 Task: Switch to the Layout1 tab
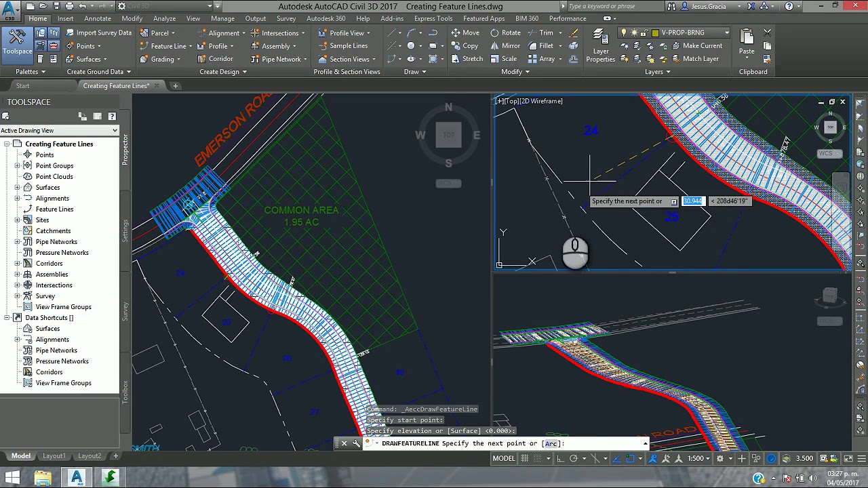[54, 456]
